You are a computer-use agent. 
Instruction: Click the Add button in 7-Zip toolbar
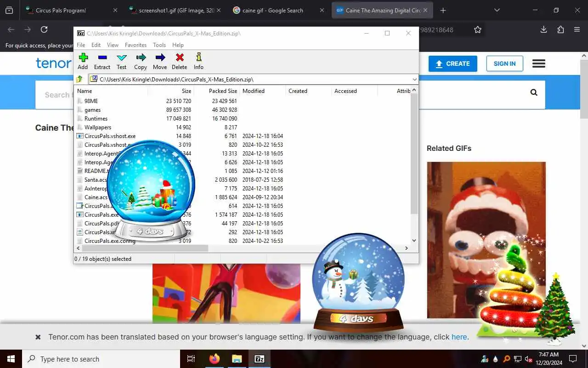coord(83,61)
